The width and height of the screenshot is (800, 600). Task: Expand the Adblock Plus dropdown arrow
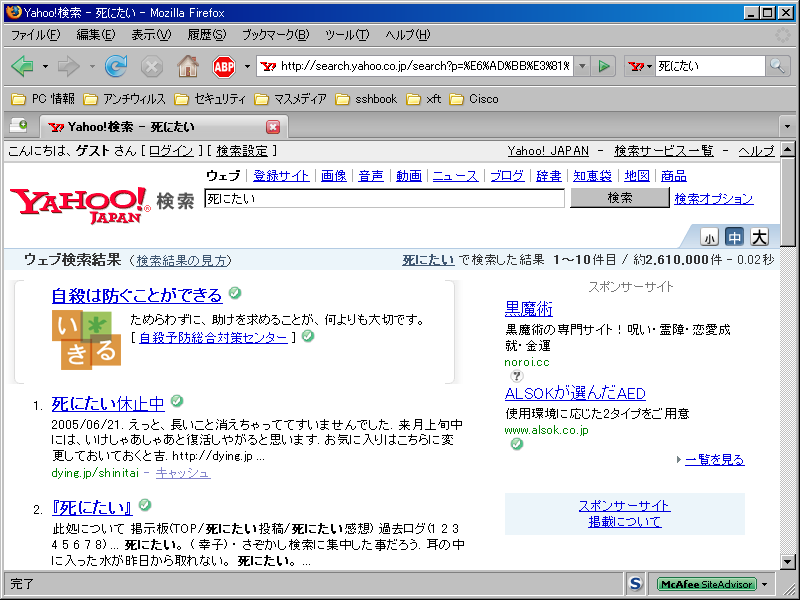(247, 66)
